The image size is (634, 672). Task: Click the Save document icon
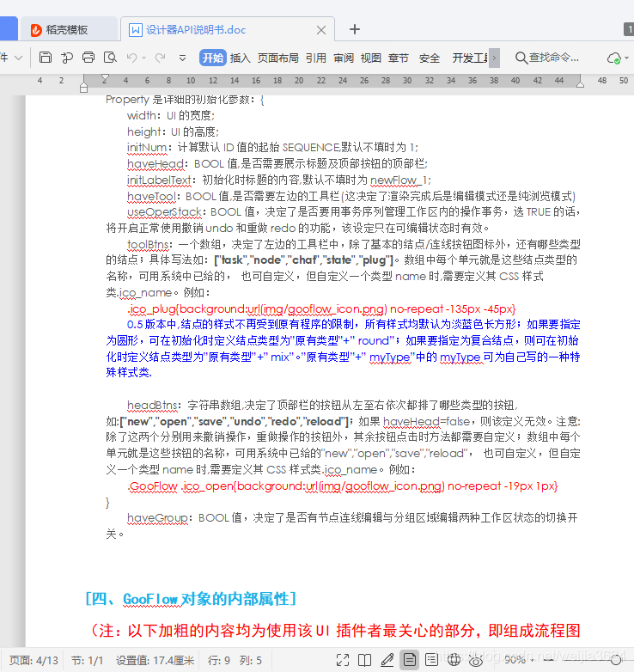(x=45, y=58)
